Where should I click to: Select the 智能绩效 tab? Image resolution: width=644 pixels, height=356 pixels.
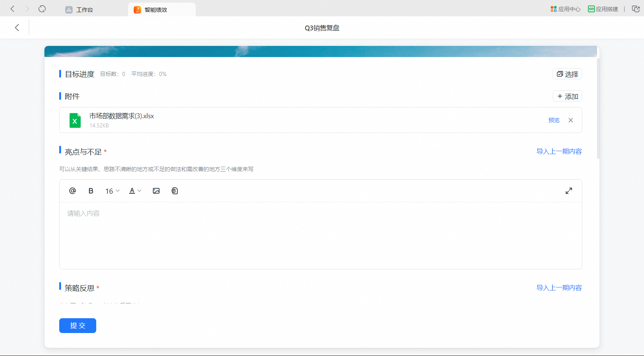(155, 10)
